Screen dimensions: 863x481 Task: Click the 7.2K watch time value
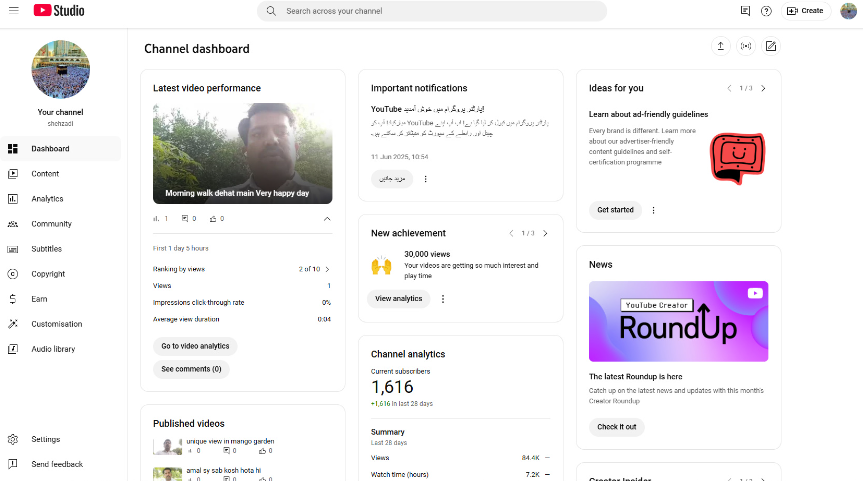(x=533, y=474)
